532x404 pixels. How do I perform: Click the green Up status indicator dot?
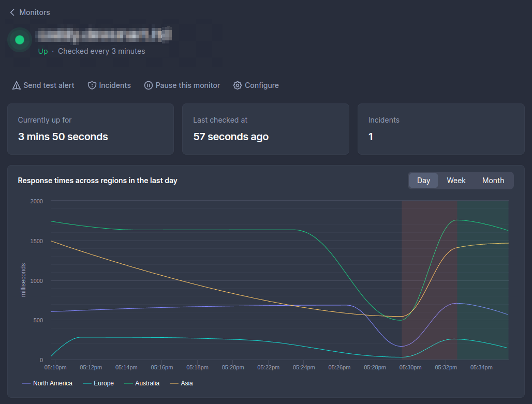[20, 40]
